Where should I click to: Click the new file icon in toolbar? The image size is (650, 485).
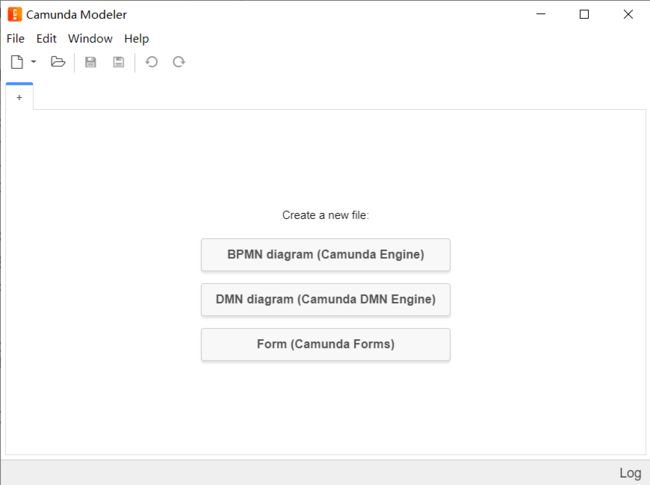tap(17, 62)
